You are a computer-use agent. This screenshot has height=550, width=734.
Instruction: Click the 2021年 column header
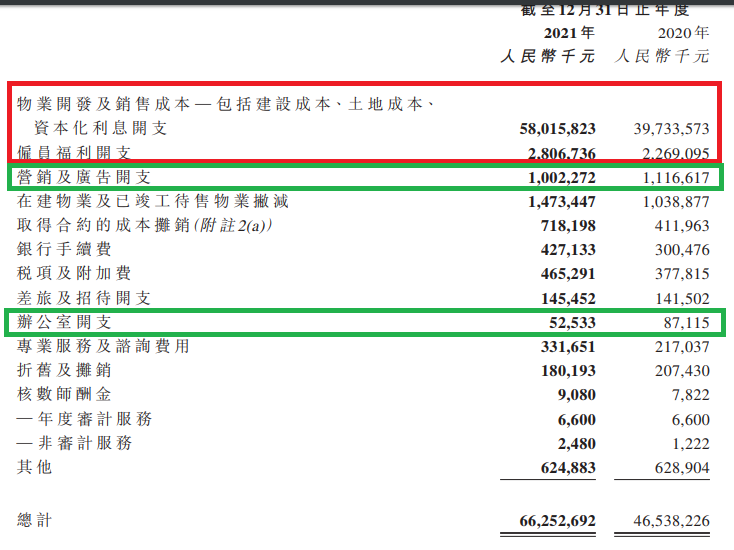click(x=567, y=32)
